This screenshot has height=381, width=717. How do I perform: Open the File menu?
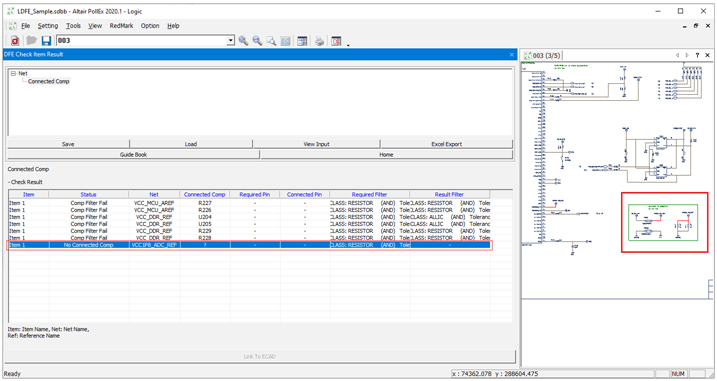26,26
